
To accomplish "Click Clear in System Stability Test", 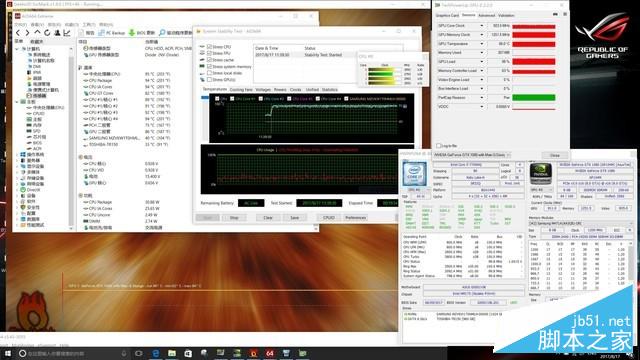I will pos(268,218).
